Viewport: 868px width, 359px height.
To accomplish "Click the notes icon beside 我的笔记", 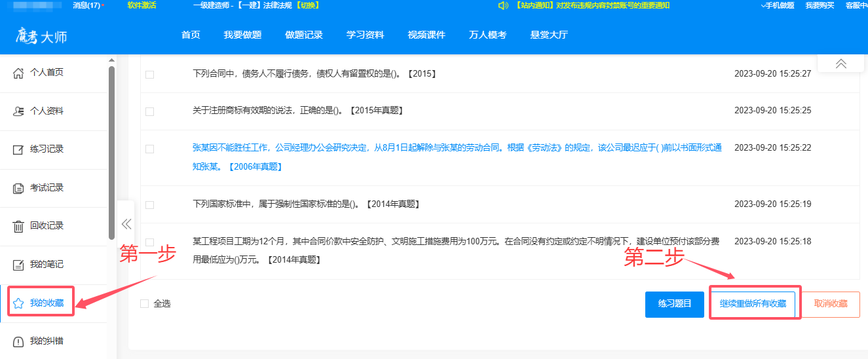I will click(18, 265).
